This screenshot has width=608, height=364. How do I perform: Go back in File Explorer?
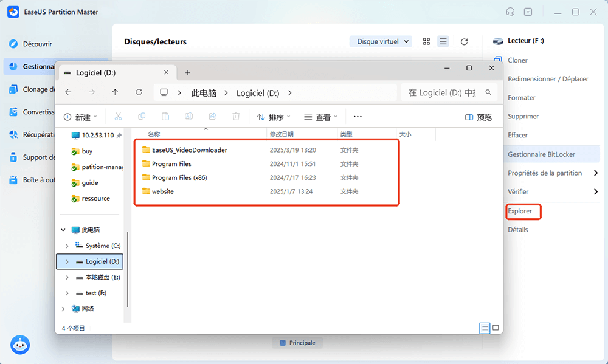pyautogui.click(x=68, y=92)
